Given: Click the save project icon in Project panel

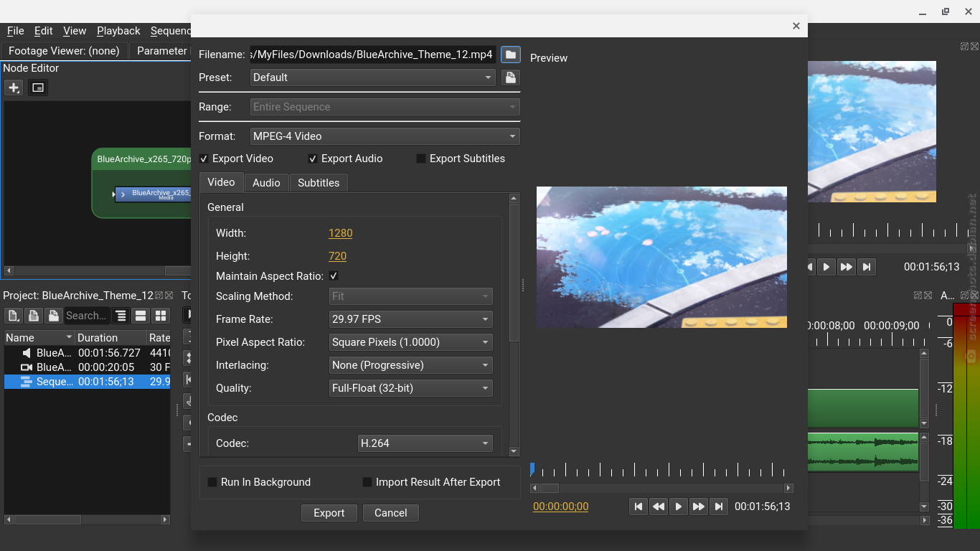Looking at the screenshot, I should coord(53,316).
